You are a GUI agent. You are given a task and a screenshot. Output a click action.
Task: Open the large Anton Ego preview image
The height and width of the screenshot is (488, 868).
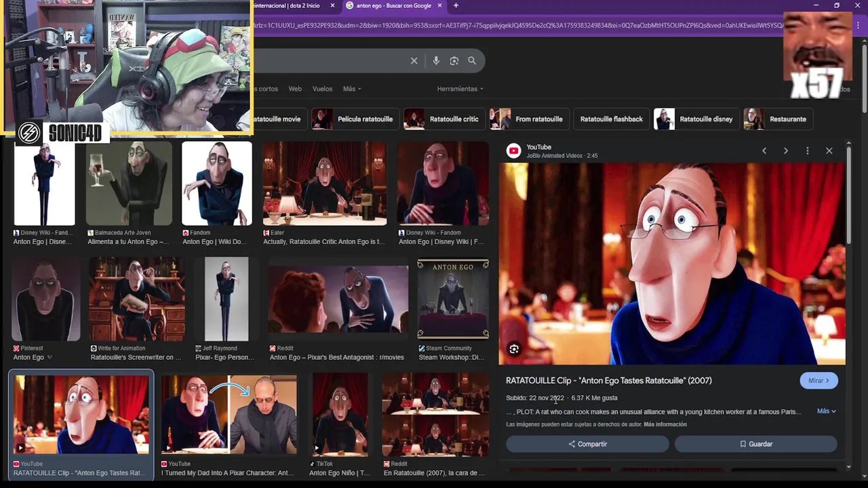click(x=672, y=264)
